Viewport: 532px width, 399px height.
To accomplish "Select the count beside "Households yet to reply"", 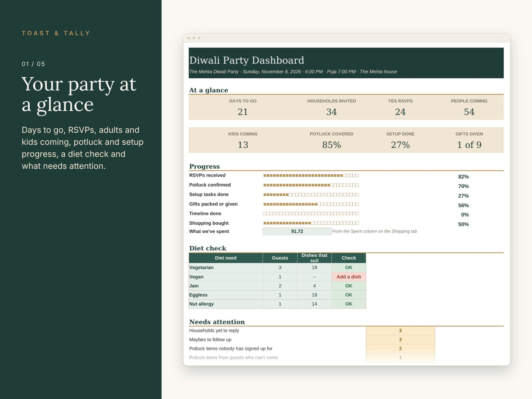I will point(401,331).
